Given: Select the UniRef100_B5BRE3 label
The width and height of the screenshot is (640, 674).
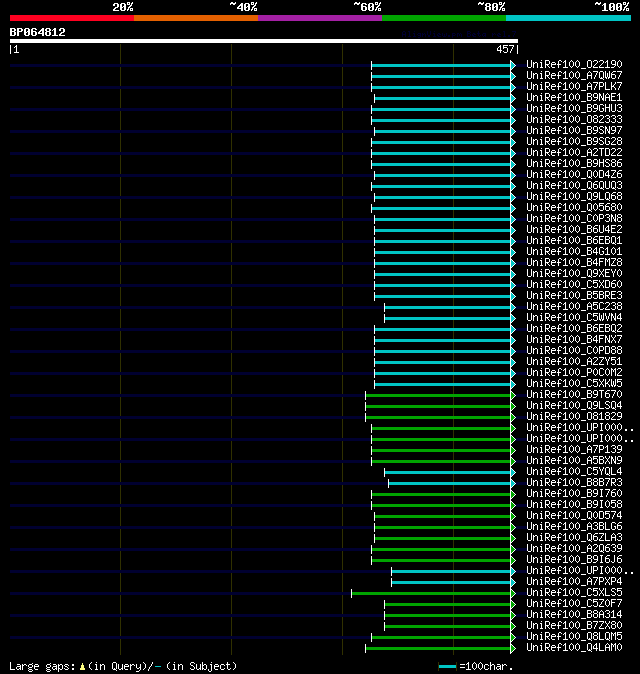Looking at the screenshot, I should [x=574, y=296].
